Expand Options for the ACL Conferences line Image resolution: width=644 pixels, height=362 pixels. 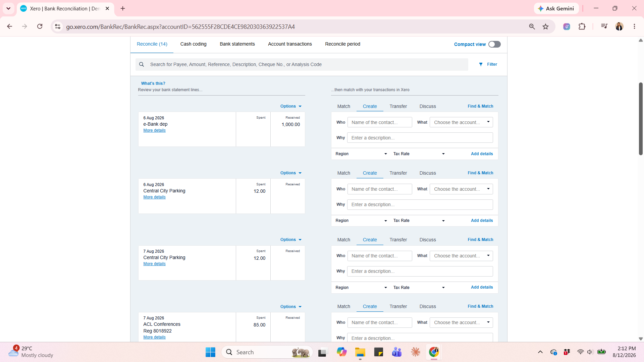291,307
